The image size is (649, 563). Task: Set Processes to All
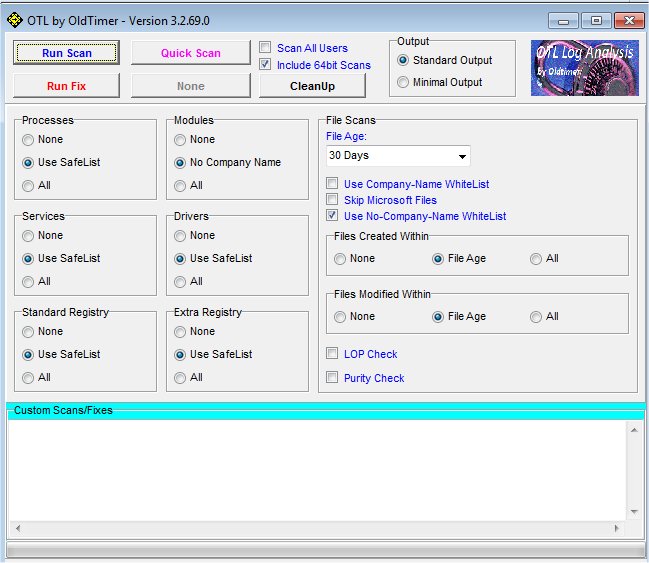click(28, 185)
